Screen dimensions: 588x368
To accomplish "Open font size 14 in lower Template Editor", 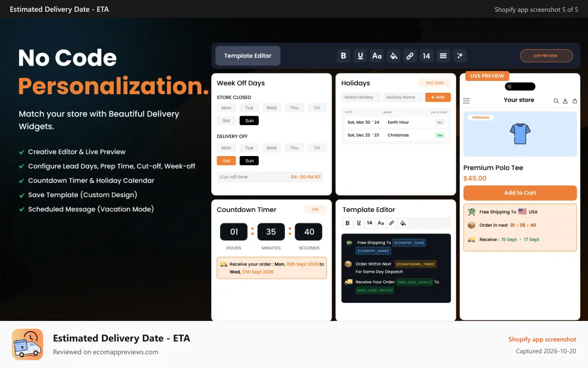I will (369, 223).
